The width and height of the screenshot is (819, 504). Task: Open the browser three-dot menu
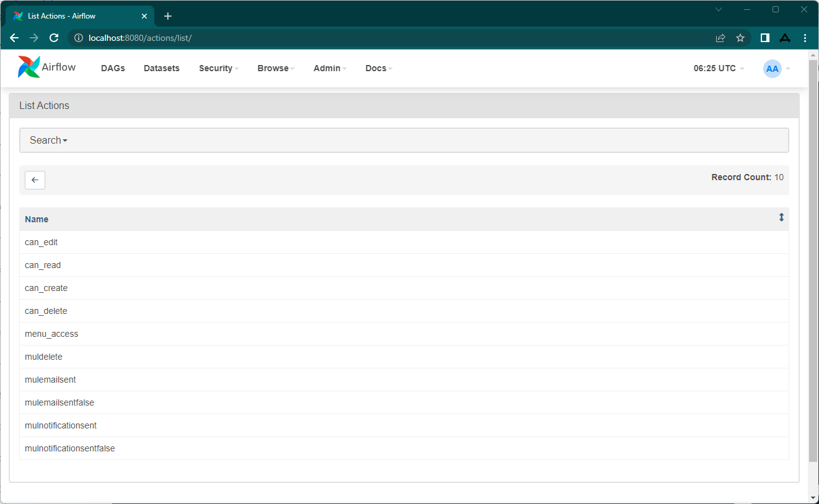coord(805,38)
